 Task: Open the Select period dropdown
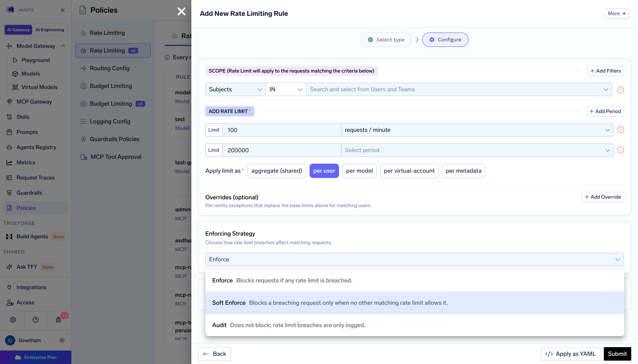coord(477,150)
